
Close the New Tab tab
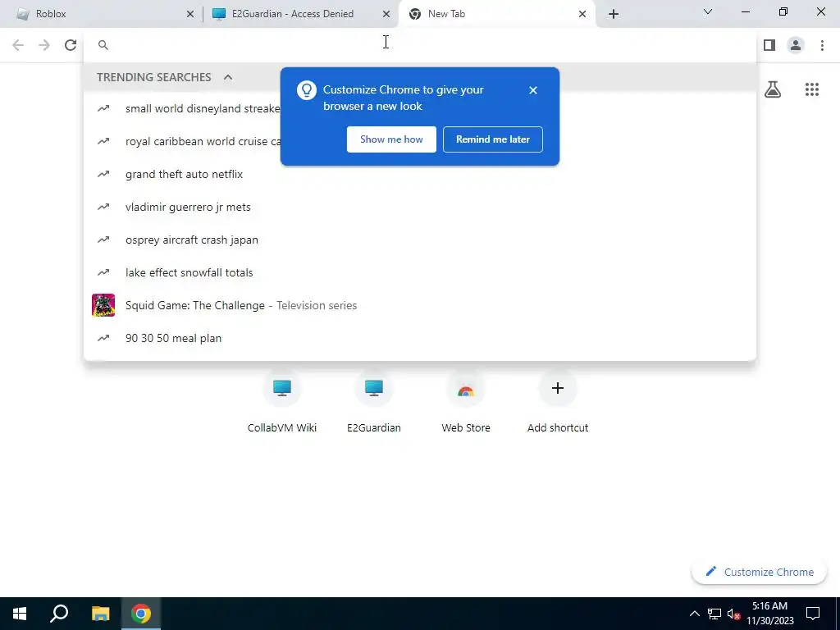(x=582, y=15)
